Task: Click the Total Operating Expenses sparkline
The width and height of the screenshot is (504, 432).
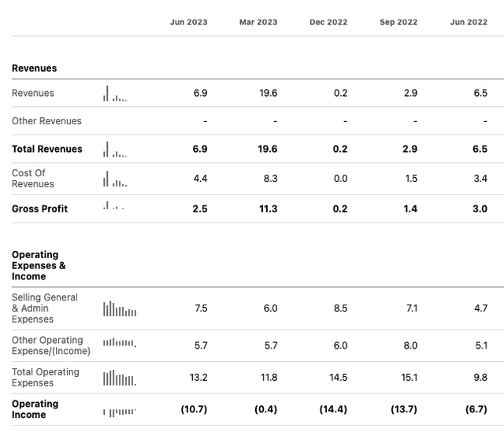Action: coord(120,378)
